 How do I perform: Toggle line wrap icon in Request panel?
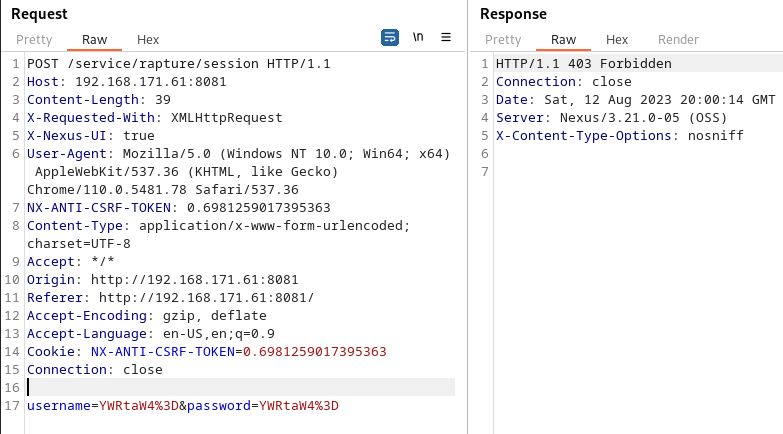390,38
